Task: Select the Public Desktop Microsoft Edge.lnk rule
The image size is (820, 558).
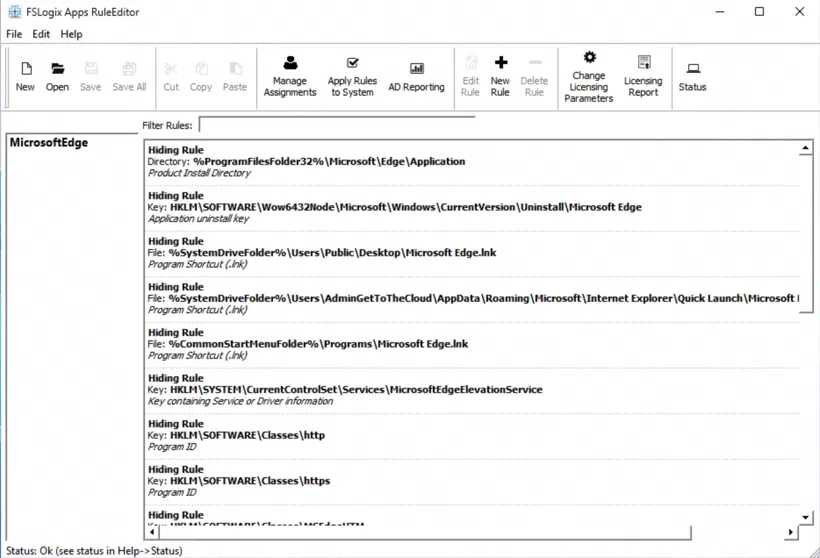Action: click(473, 253)
